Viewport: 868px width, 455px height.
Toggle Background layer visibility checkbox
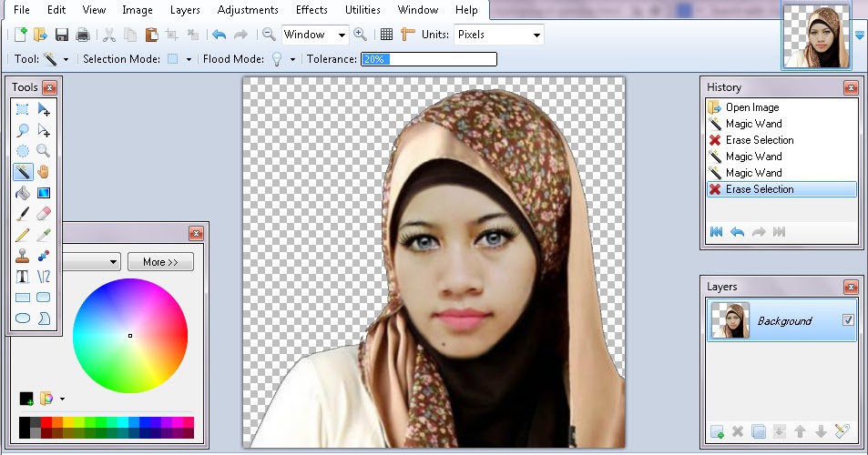point(848,319)
